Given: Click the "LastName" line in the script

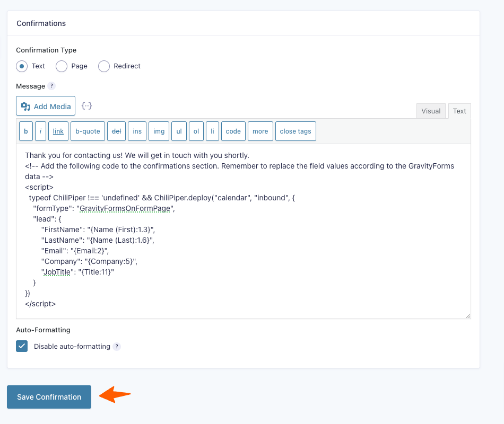Looking at the screenshot, I should (98, 240).
